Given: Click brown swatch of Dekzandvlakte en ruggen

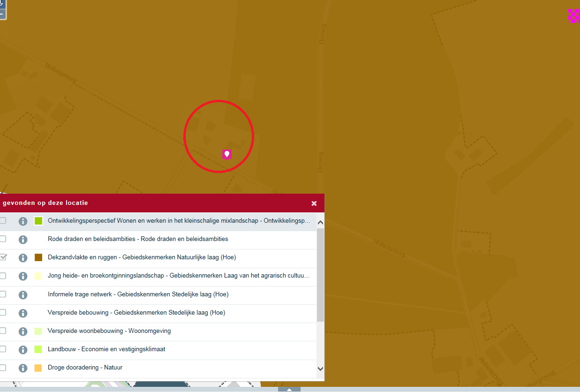Looking at the screenshot, I should [x=38, y=257].
